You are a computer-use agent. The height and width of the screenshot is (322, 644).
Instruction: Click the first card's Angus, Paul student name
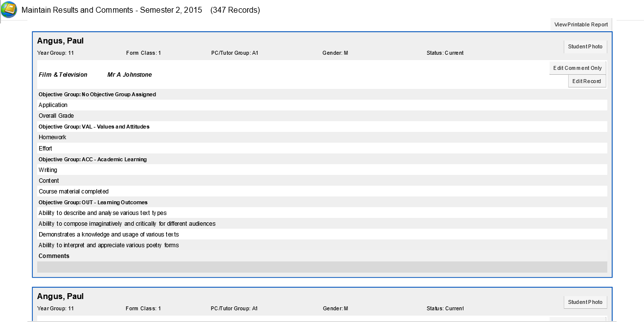point(60,41)
